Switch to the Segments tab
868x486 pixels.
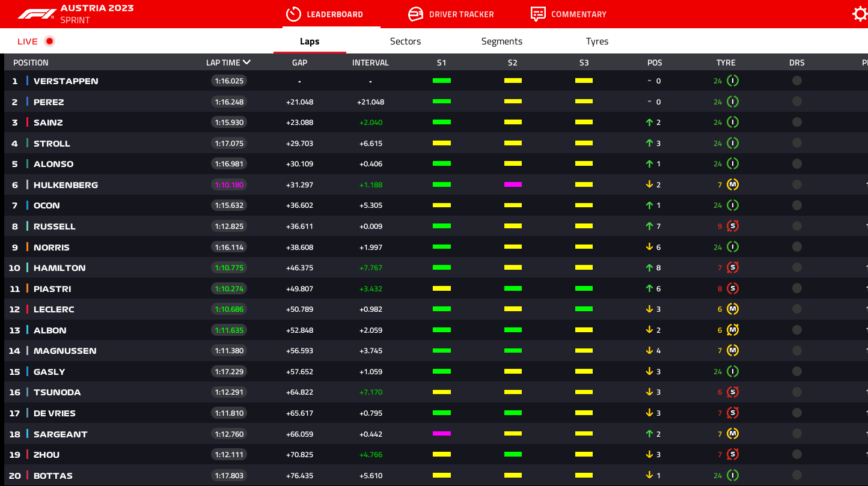pos(502,41)
